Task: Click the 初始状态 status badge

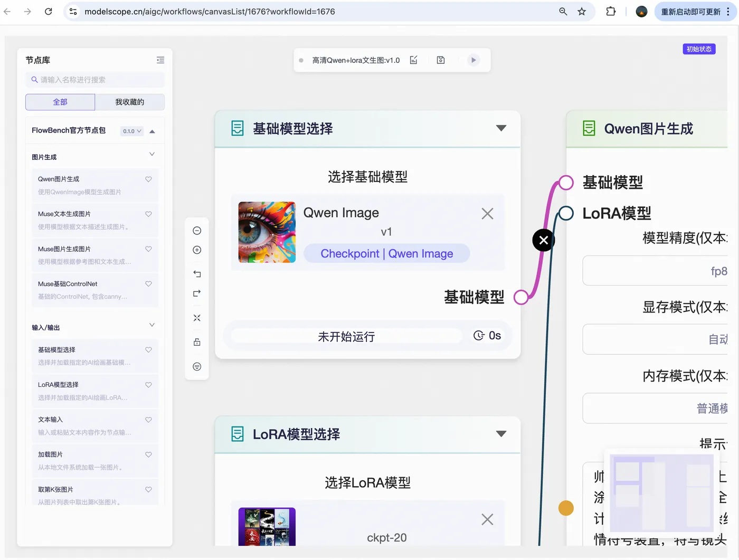Action: click(x=699, y=49)
